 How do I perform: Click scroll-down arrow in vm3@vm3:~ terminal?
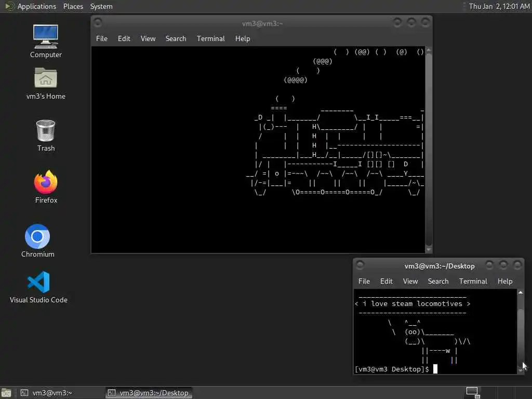click(x=429, y=250)
